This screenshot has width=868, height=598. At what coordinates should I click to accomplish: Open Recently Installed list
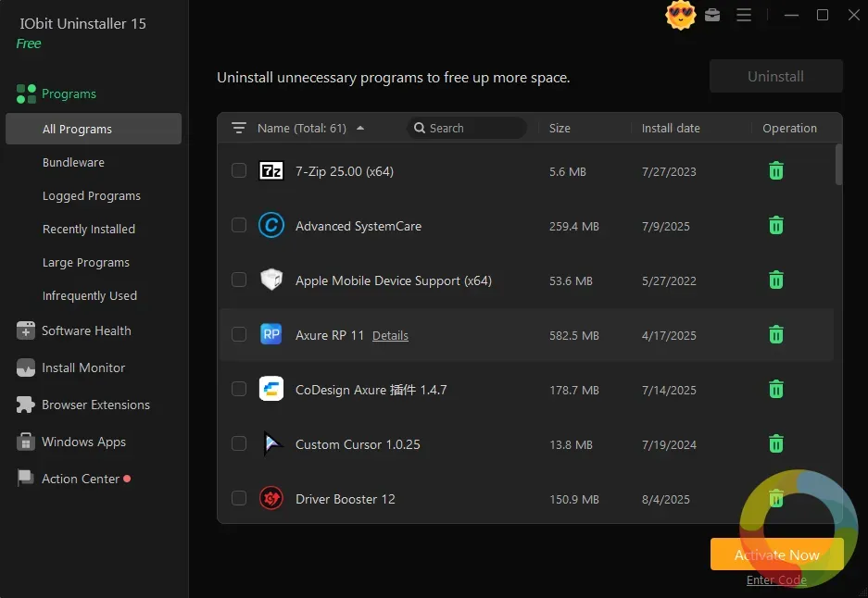[x=89, y=229]
